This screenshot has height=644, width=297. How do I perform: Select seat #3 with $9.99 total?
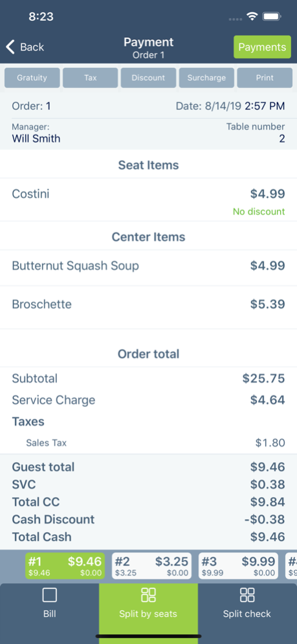tap(238, 566)
